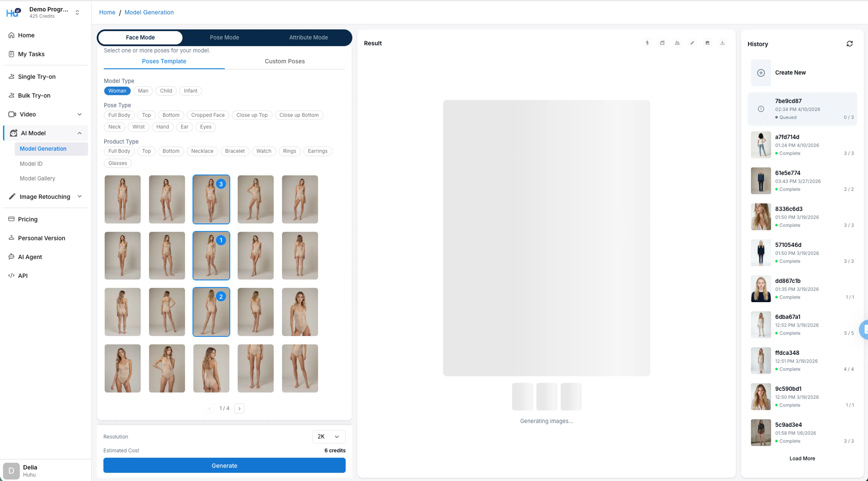868x481 pixels.
Task: Open Bulk Try-on page
Action: [x=45, y=95]
